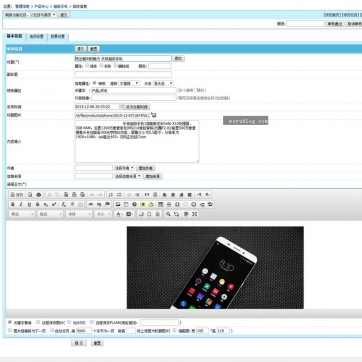Open the editor background color picker
The height and width of the screenshot is (362, 362).
(129, 214)
